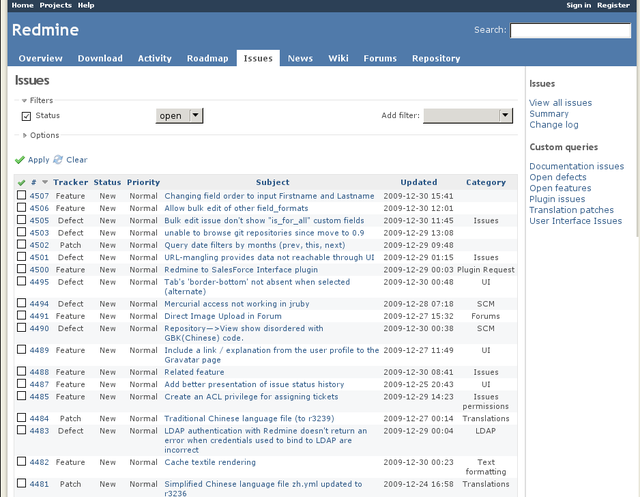Open the Roadmap tab
Screen dimensions: 640x497
pyautogui.click(x=207, y=58)
